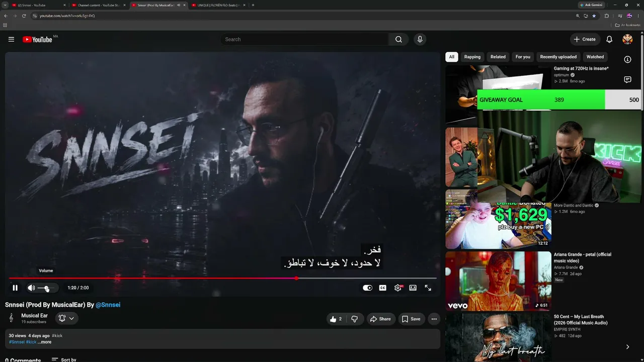This screenshot has height=362, width=644.
Task: Go to YouTube home via the logo
Action: click(x=37, y=39)
